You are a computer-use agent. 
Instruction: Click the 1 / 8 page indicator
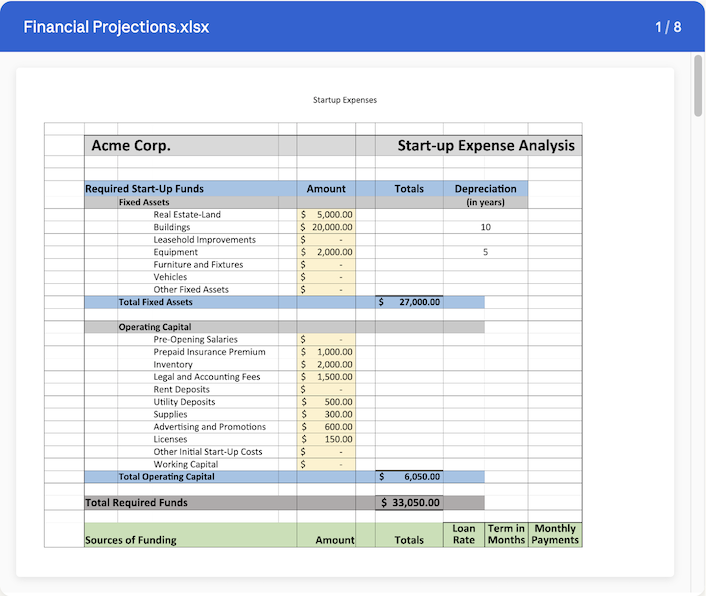tap(668, 27)
